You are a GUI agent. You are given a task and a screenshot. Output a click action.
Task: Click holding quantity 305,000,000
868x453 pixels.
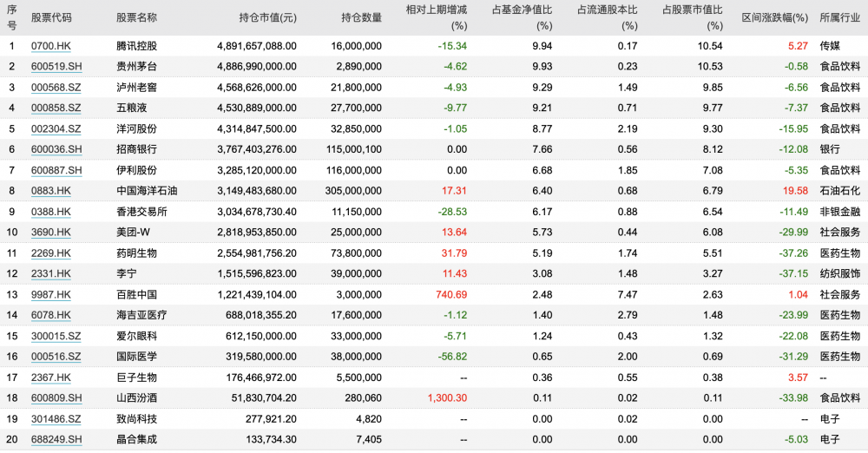(x=353, y=191)
